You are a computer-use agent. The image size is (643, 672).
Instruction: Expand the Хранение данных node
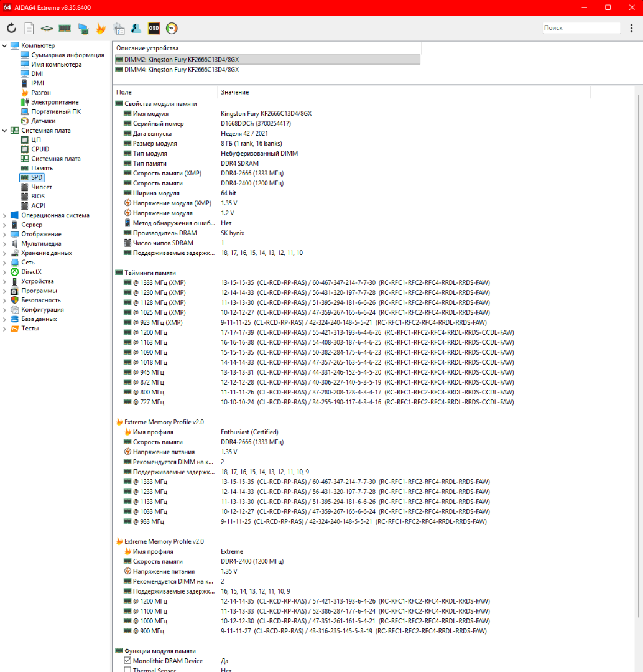(x=5, y=253)
